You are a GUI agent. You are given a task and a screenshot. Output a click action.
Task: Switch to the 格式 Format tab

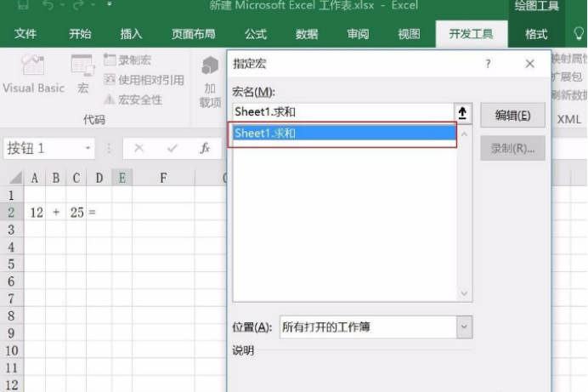coord(536,34)
